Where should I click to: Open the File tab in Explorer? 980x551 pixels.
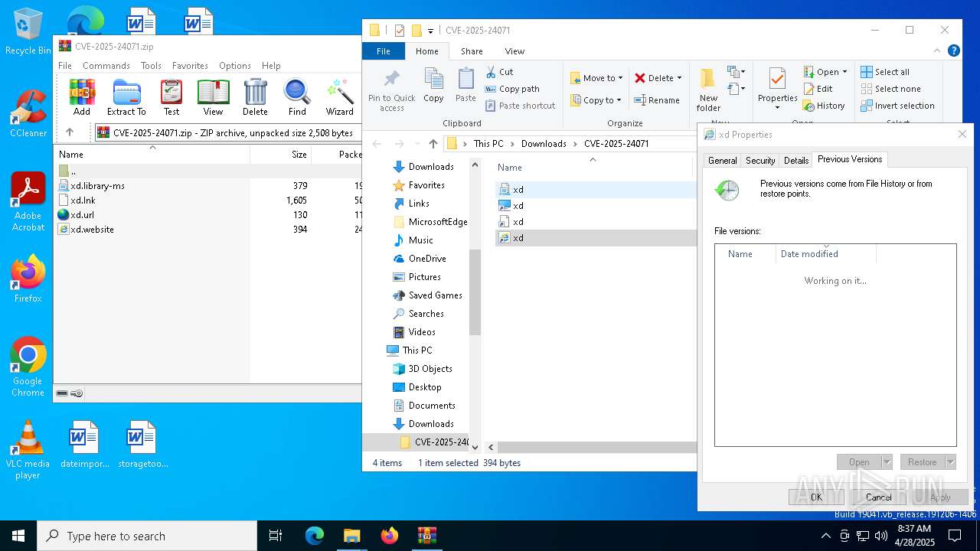click(x=384, y=51)
